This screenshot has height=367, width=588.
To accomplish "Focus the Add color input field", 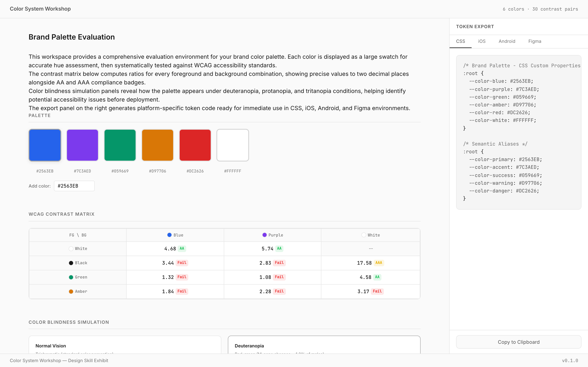I will coord(74,186).
